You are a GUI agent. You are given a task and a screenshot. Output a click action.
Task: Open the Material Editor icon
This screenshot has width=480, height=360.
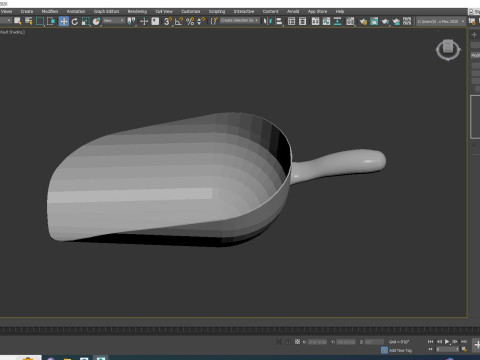(x=350, y=21)
